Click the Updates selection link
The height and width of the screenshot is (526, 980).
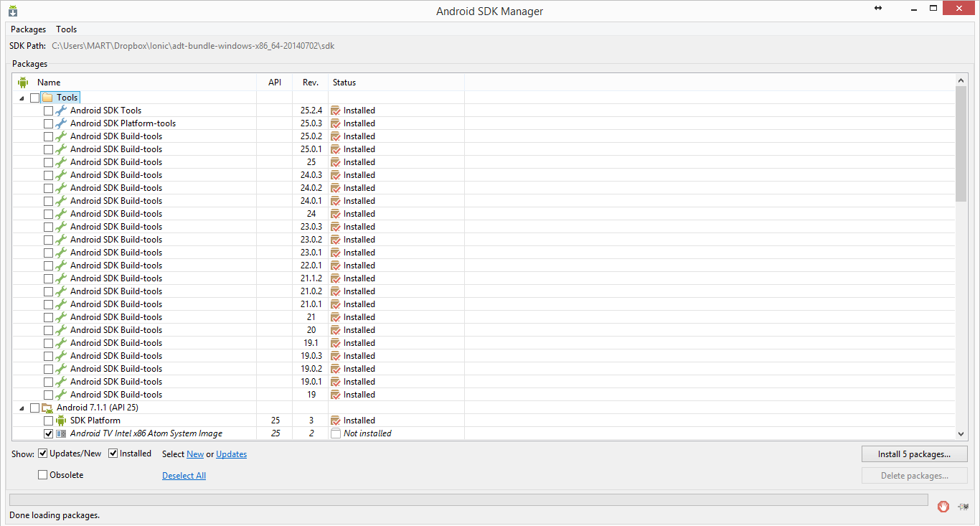231,454
